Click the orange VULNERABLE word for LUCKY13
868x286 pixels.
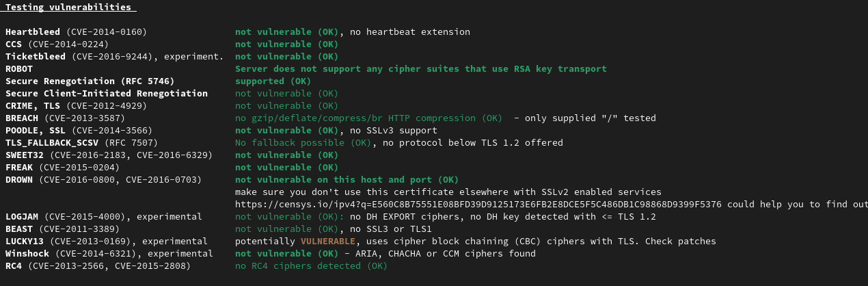(328, 242)
